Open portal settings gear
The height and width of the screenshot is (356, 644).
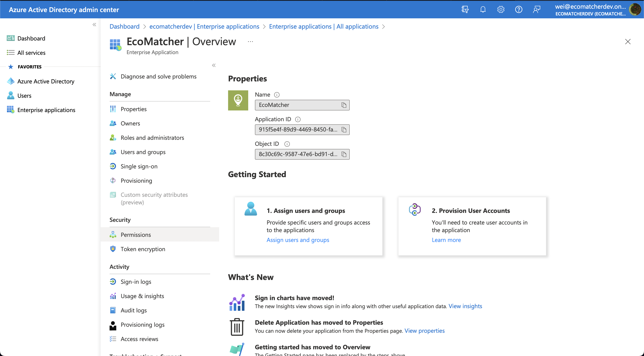(x=501, y=9)
